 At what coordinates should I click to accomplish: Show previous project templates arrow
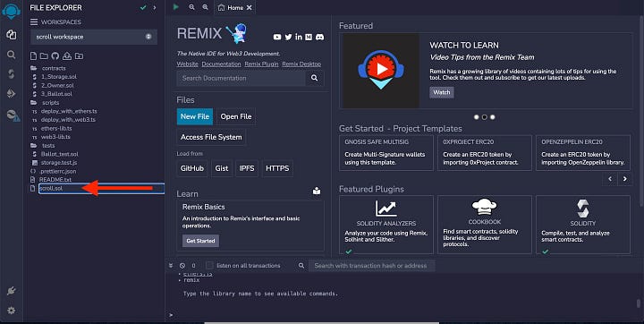pyautogui.click(x=610, y=179)
